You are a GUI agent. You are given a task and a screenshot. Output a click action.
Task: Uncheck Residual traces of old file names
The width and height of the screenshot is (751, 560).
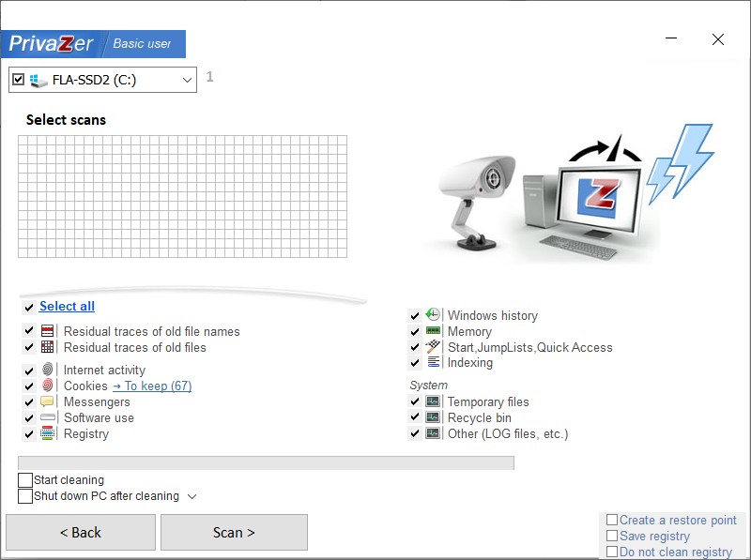point(29,331)
